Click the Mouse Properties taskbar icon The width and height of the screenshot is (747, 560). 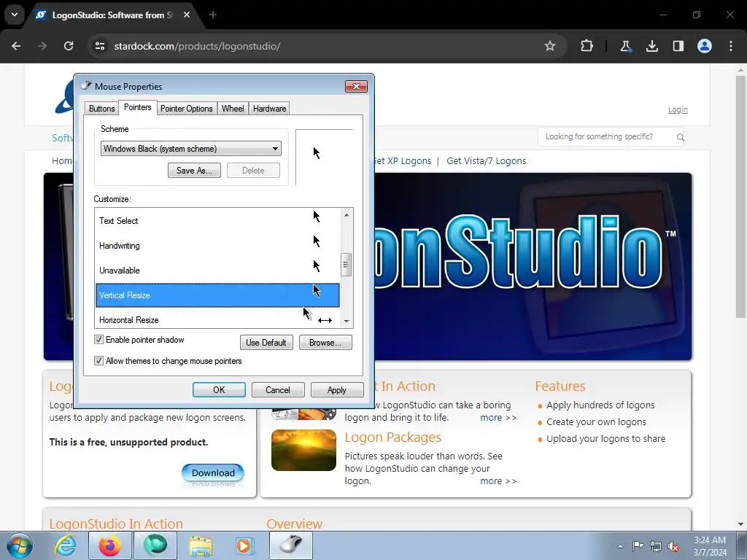(x=291, y=545)
